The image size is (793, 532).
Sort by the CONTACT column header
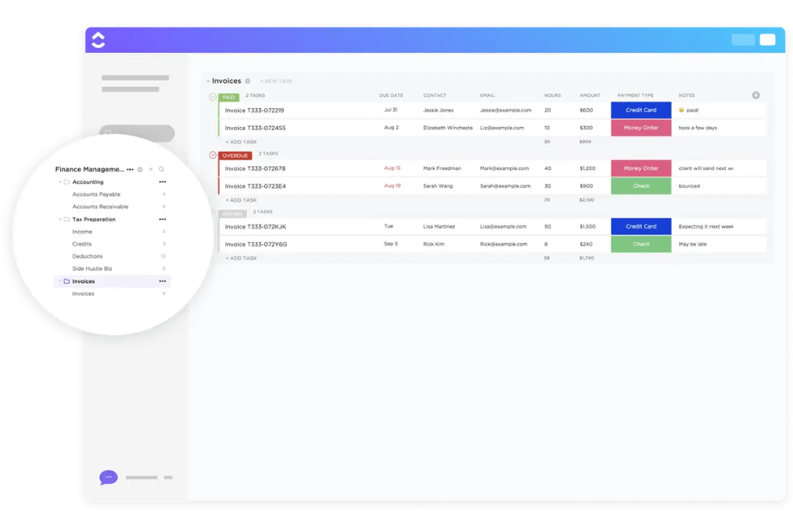434,95
